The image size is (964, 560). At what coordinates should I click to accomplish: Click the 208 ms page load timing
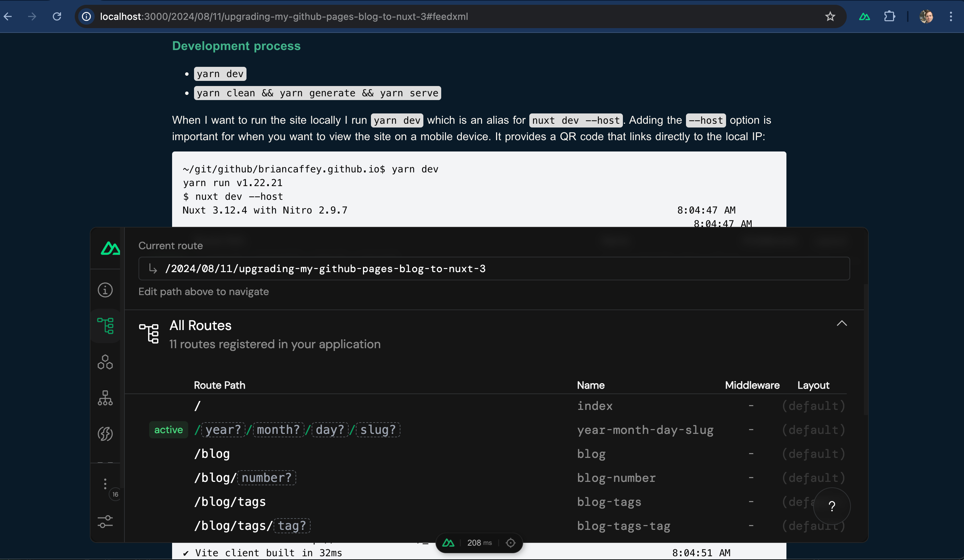tap(479, 543)
